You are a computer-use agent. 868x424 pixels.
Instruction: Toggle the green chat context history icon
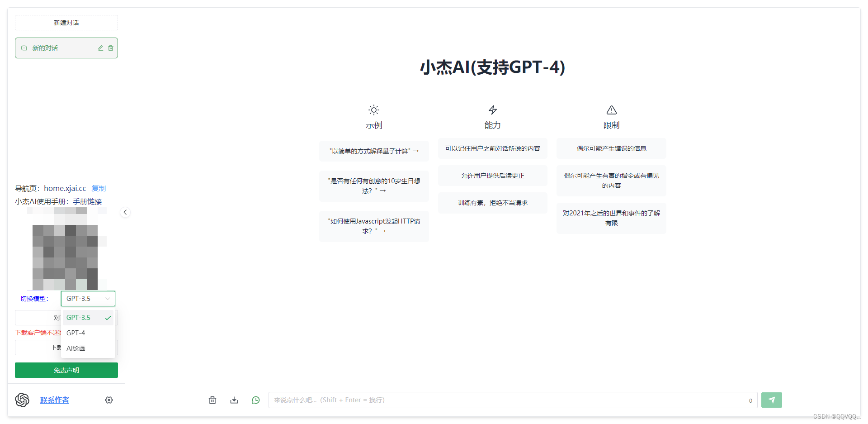click(256, 400)
